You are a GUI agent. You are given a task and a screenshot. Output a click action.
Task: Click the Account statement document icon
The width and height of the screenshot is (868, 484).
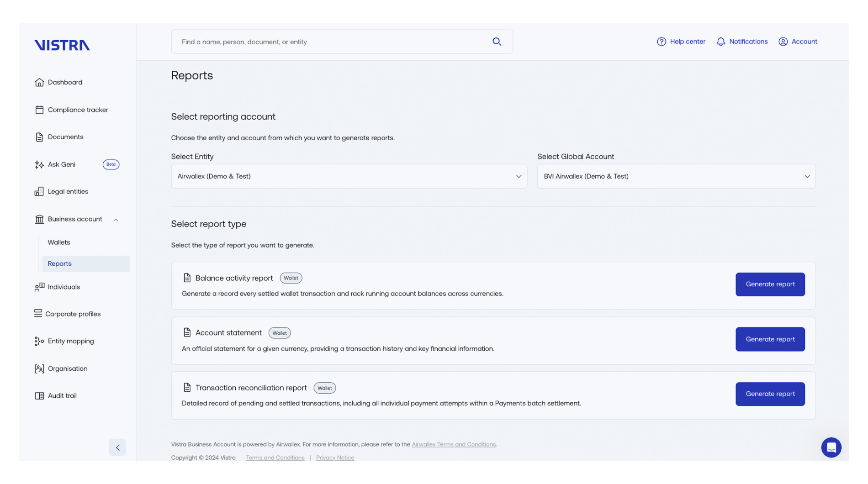click(x=187, y=332)
